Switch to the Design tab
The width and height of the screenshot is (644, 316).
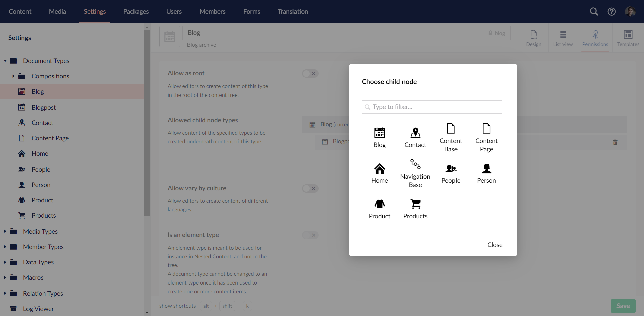[x=533, y=38]
